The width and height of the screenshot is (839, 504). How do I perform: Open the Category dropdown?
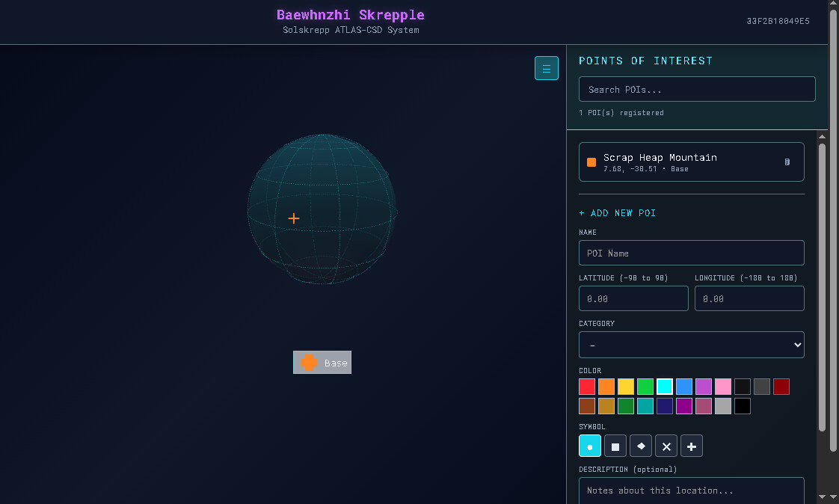(x=692, y=345)
